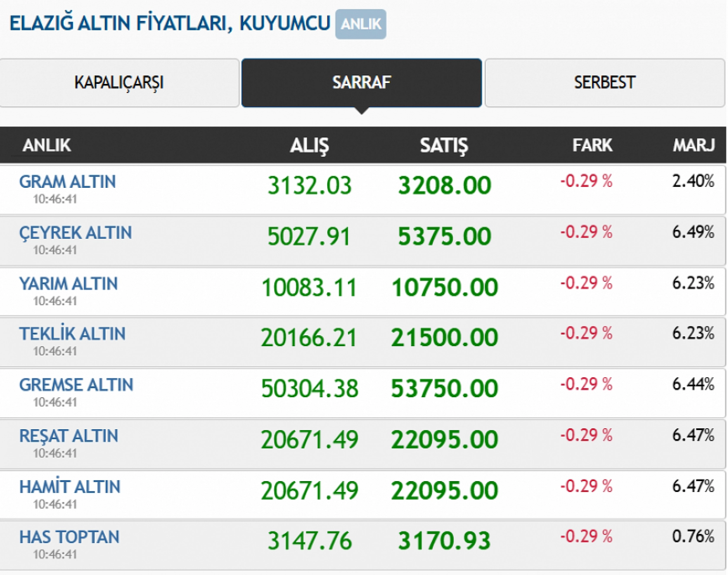Select the SARRAF tab

pyautogui.click(x=361, y=83)
